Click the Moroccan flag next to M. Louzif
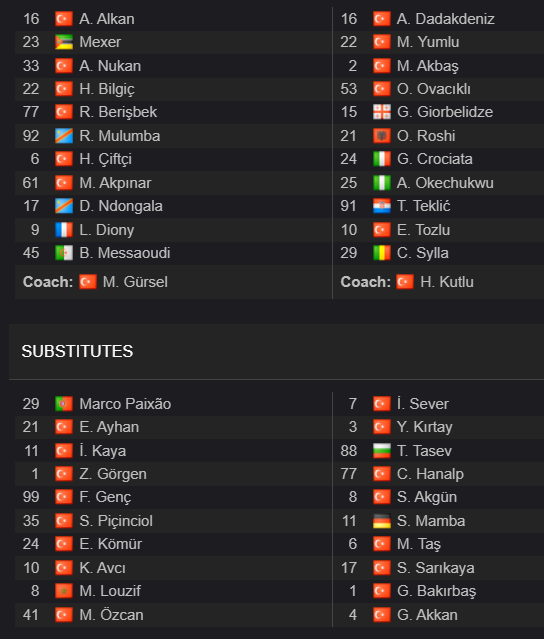The height and width of the screenshot is (639, 544). 64,591
